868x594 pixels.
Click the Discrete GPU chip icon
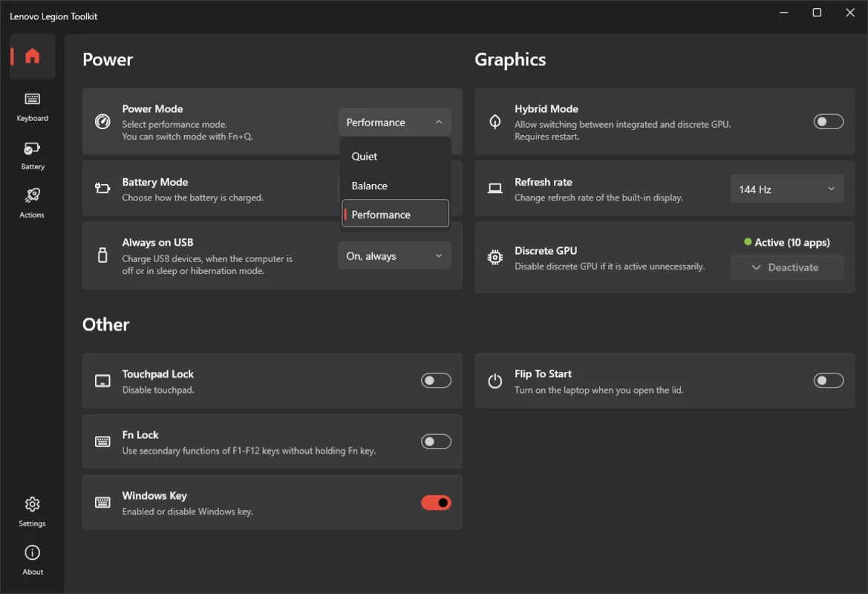[x=495, y=258]
